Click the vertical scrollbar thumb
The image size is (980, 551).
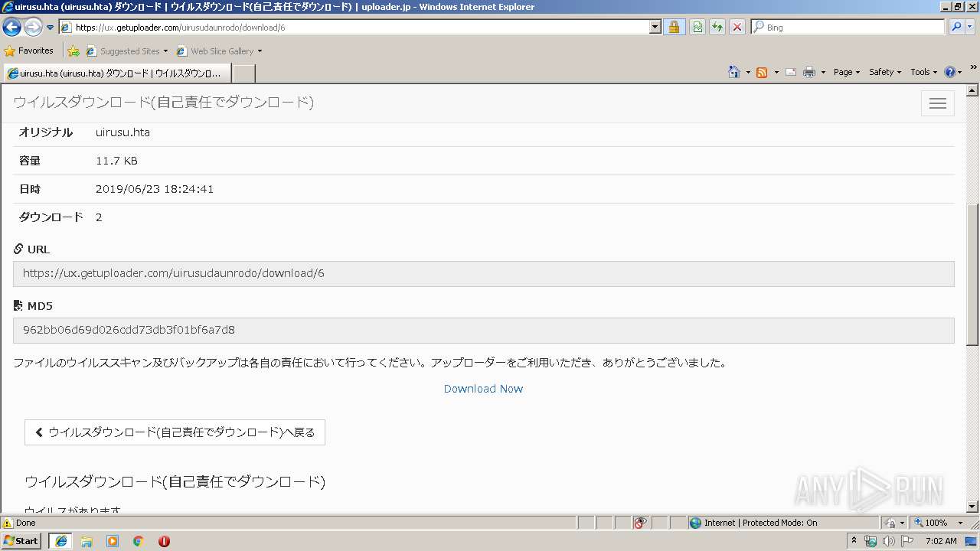[x=972, y=275]
